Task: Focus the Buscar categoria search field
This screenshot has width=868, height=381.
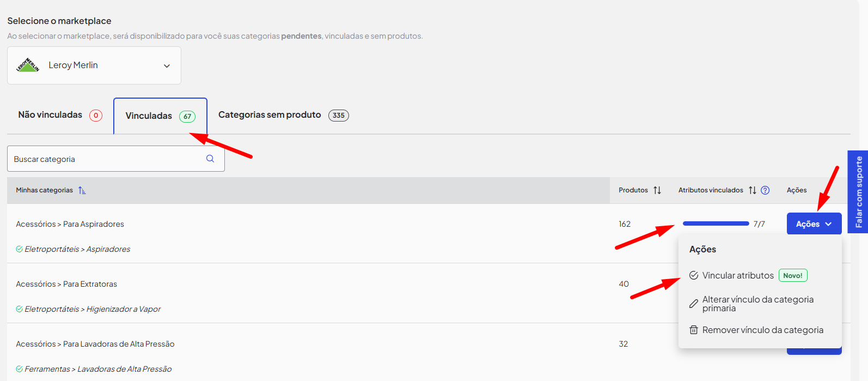Action: coord(106,159)
